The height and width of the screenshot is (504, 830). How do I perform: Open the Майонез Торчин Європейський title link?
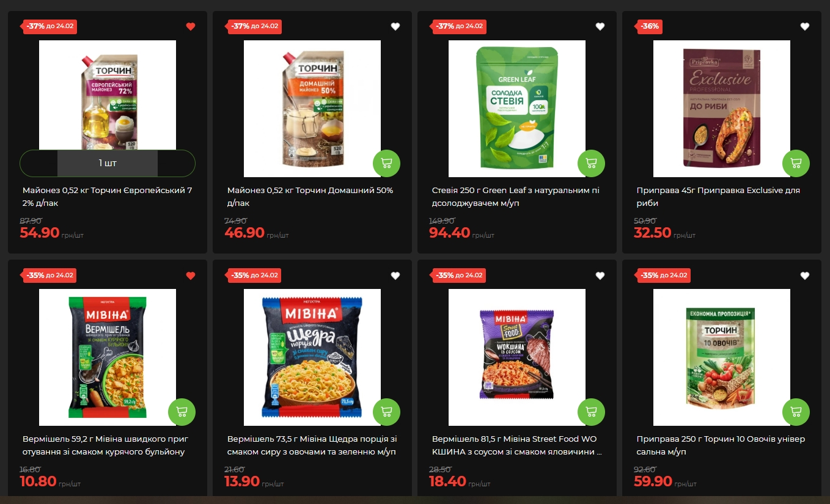click(x=108, y=197)
